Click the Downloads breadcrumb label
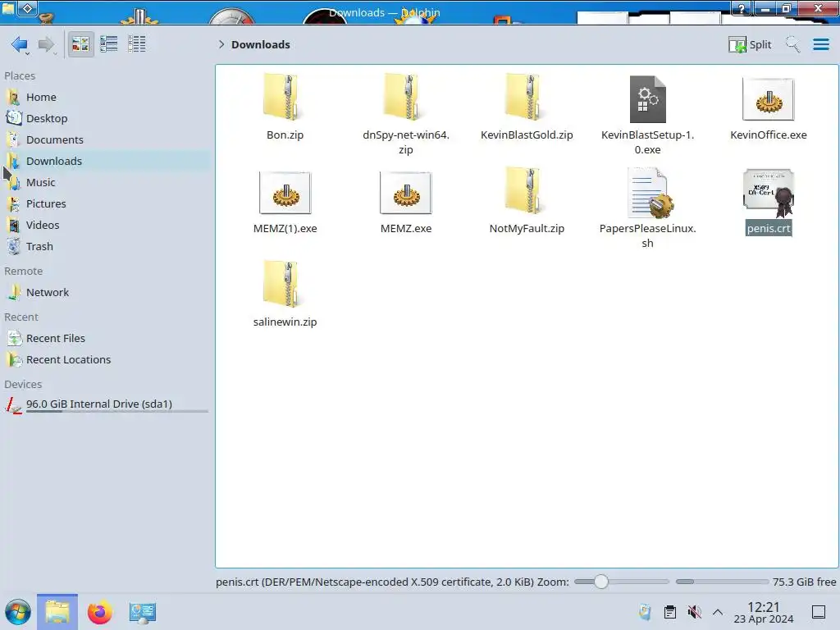 260,44
